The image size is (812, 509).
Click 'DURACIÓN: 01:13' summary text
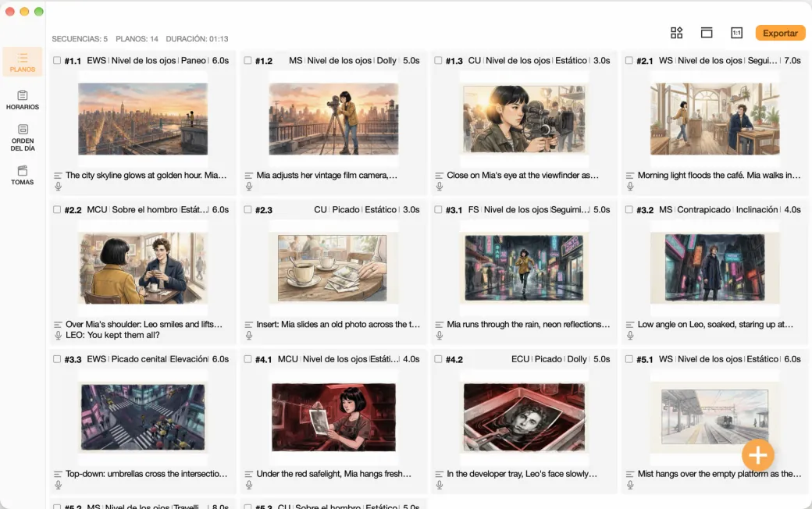[x=197, y=39]
